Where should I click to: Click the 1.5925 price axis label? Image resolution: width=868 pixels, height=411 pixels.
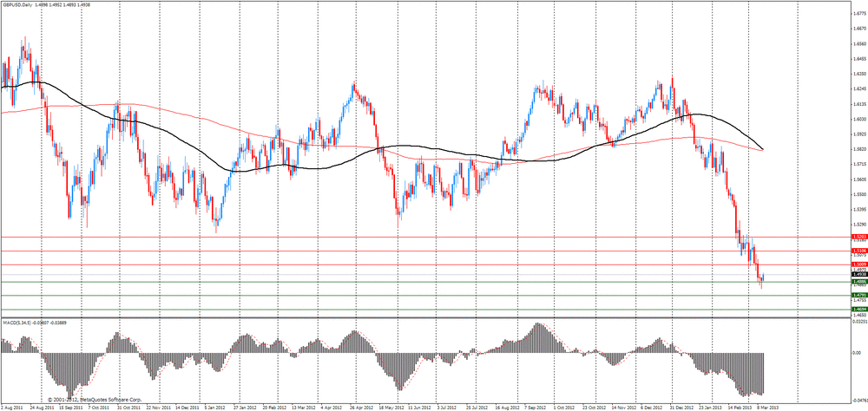pos(859,134)
